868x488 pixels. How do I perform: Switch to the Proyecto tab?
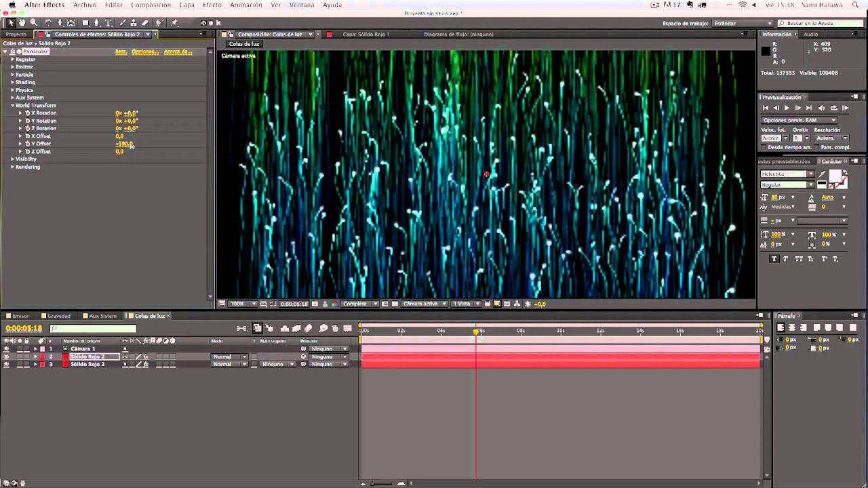tap(16, 34)
